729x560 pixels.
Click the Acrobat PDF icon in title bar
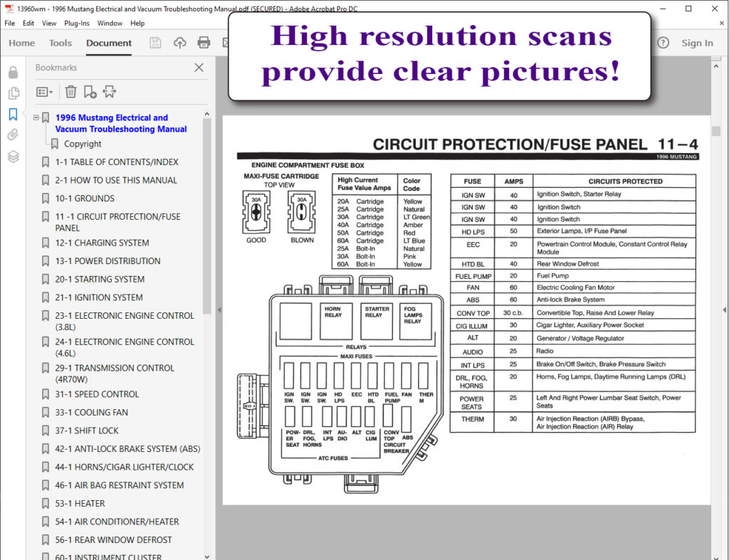[x=9, y=9]
